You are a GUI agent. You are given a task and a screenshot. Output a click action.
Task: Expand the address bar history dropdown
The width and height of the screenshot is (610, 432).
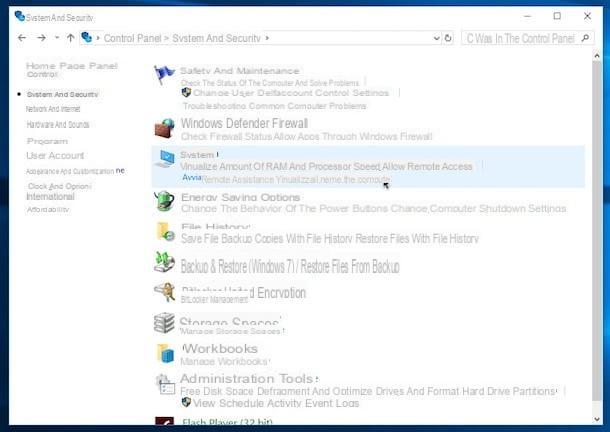tap(436, 38)
